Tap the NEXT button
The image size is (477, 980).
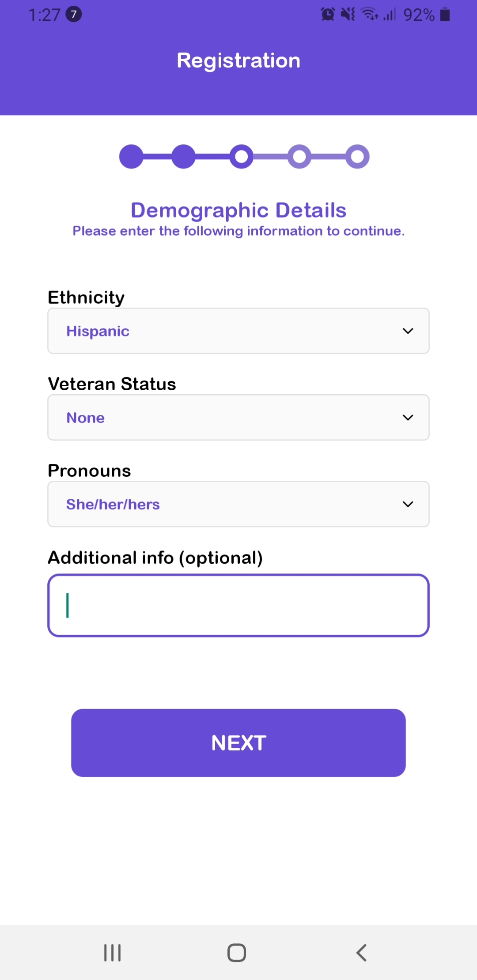coord(238,743)
